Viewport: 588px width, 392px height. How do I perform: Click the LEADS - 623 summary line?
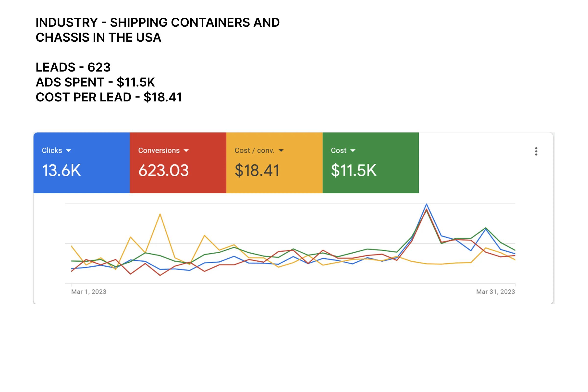coord(73,67)
